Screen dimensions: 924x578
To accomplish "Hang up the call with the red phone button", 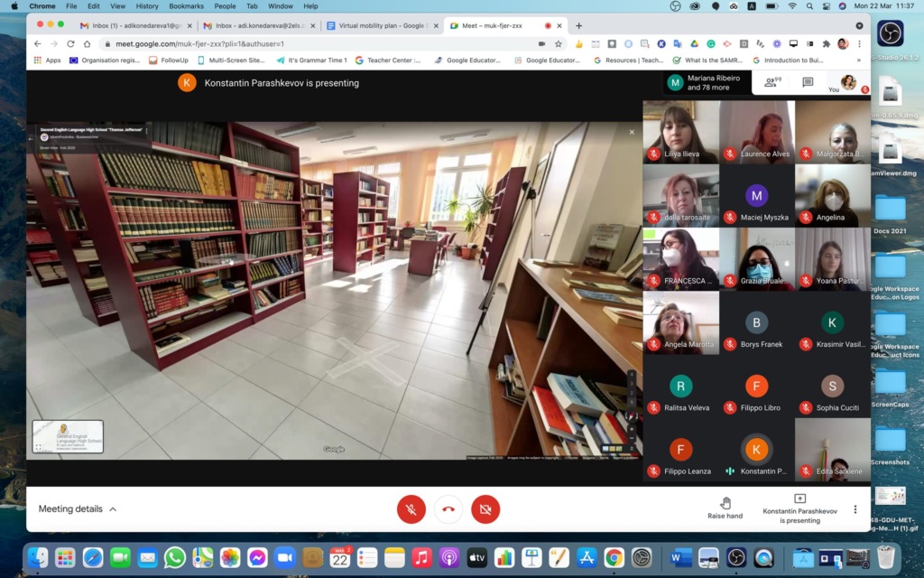I will coord(448,509).
